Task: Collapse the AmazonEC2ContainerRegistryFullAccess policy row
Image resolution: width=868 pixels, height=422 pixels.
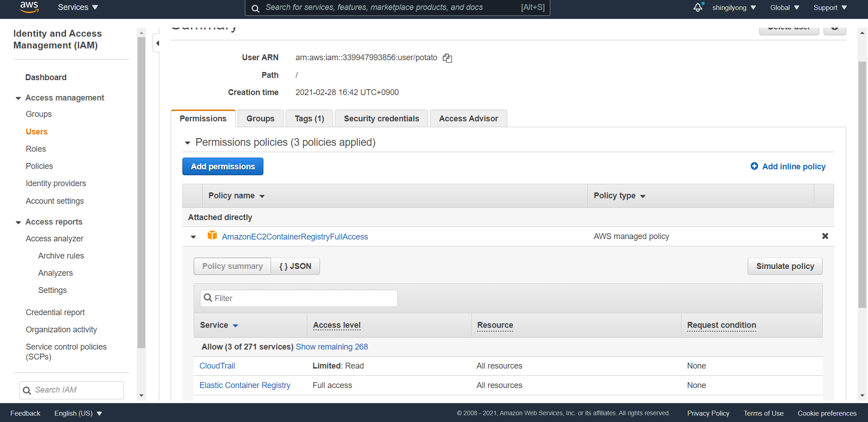Action: point(193,237)
